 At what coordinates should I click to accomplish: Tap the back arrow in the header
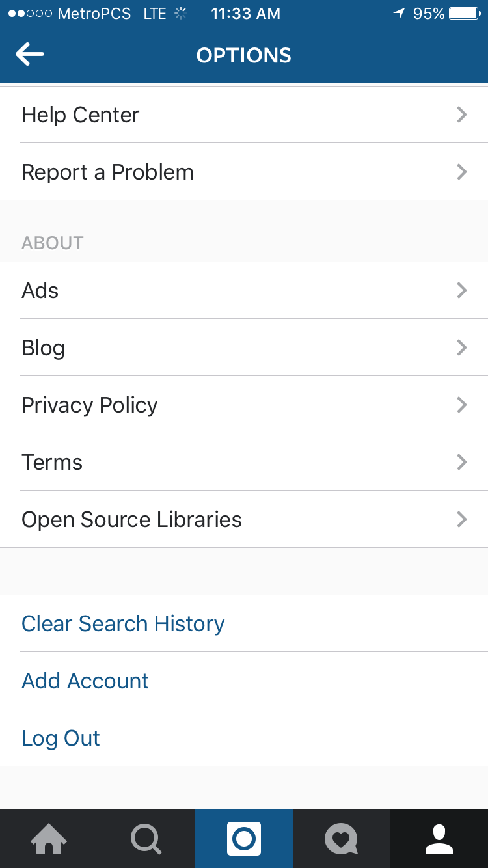click(30, 55)
